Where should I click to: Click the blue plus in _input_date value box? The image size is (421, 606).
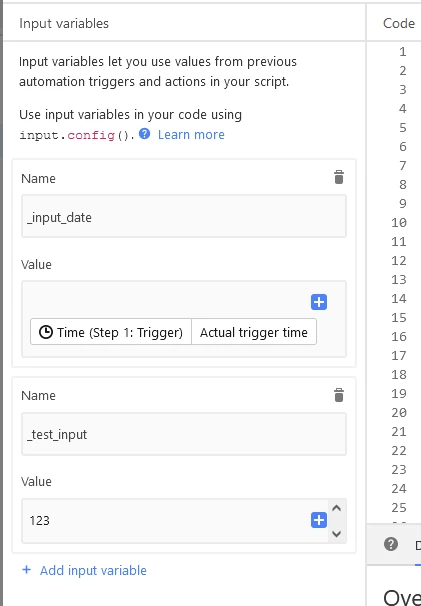pos(319,302)
